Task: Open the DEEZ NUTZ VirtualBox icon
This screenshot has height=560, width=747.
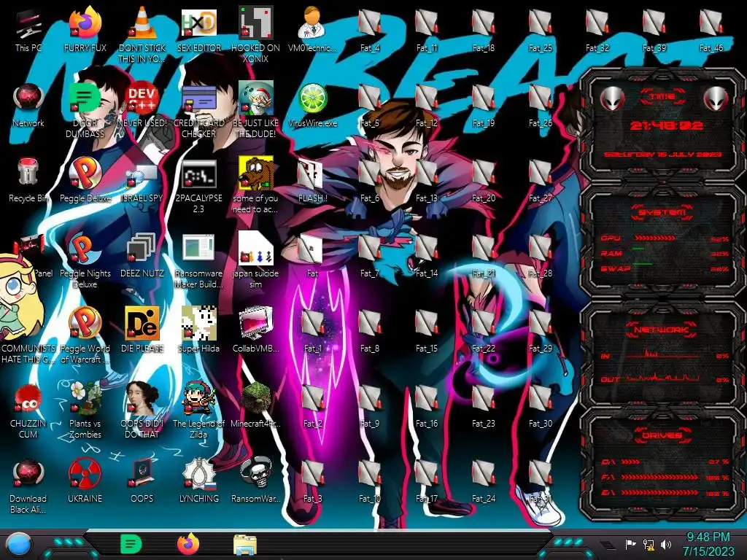Action: (x=142, y=248)
